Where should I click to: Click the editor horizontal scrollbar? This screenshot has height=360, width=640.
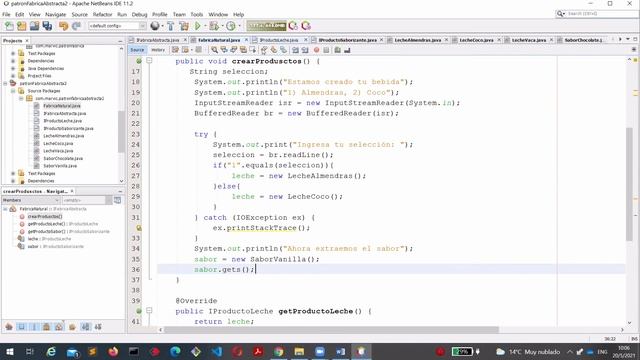331,330
